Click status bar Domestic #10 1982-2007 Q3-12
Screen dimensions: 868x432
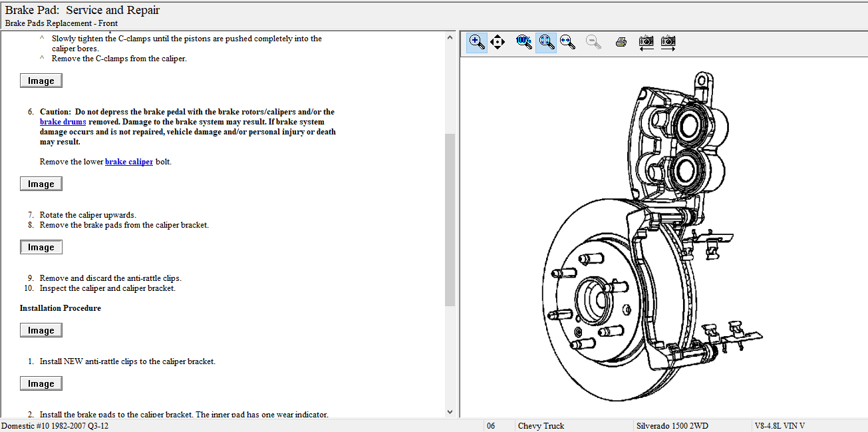[x=55, y=426]
